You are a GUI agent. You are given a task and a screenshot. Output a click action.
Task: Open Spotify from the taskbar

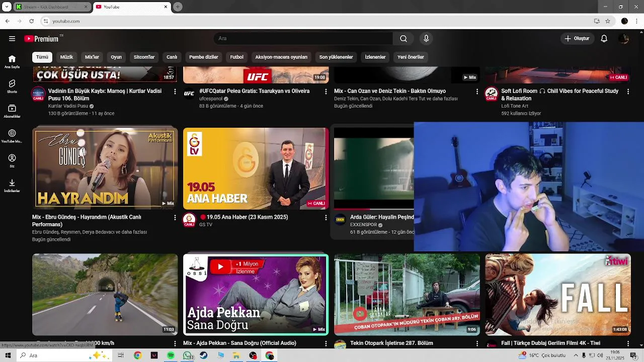click(171, 355)
